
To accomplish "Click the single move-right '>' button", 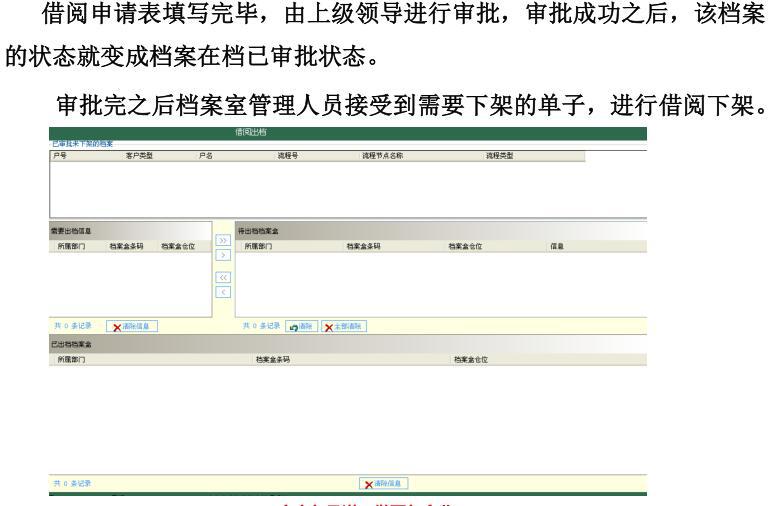I will click(223, 255).
